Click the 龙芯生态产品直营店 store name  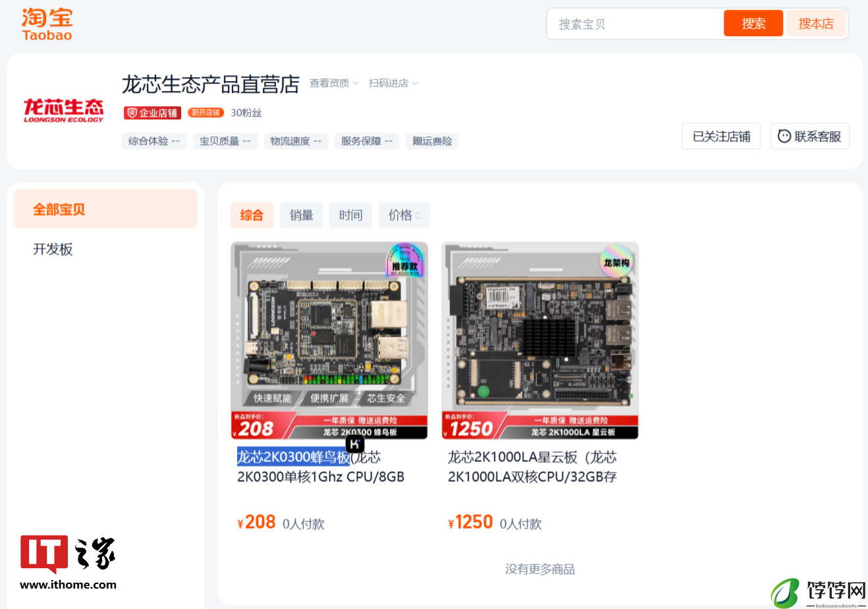211,84
